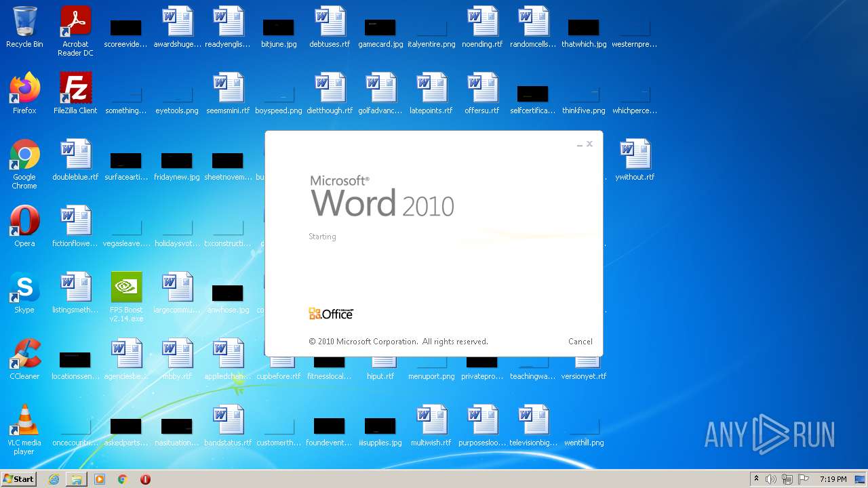Select the agenciesbe document icon
This screenshot has height=488, width=868.
point(126,359)
